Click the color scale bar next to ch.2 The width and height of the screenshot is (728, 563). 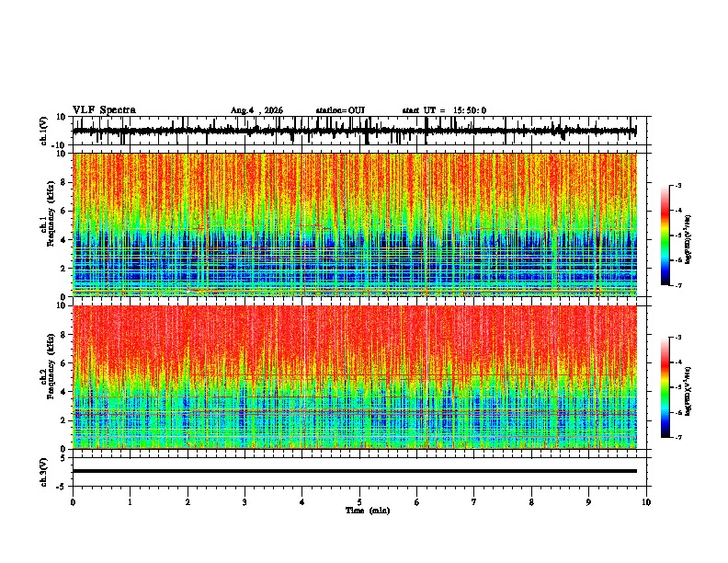coord(665,387)
